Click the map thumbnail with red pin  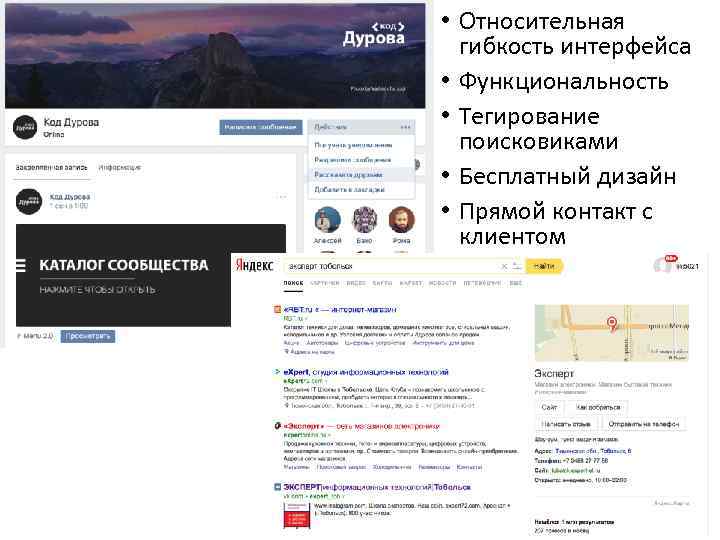pyautogui.click(x=612, y=332)
